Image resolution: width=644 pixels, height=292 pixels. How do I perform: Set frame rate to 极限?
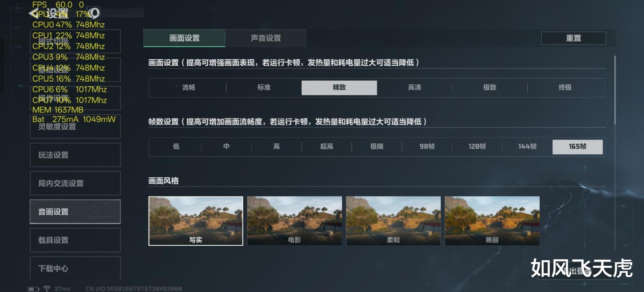tap(377, 146)
